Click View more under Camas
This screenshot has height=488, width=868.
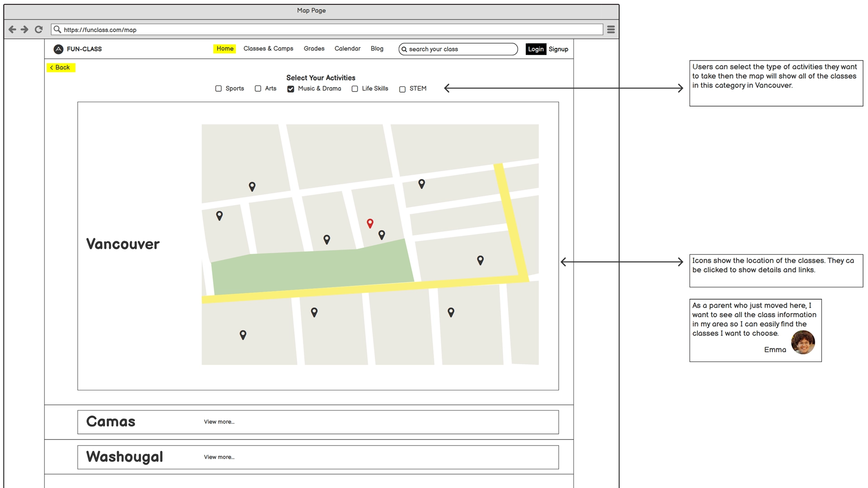tap(219, 422)
